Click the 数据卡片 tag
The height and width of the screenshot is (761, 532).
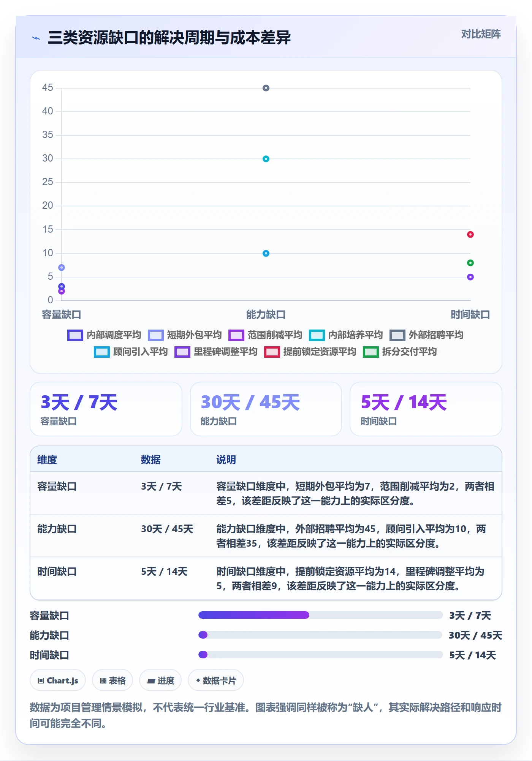point(216,680)
